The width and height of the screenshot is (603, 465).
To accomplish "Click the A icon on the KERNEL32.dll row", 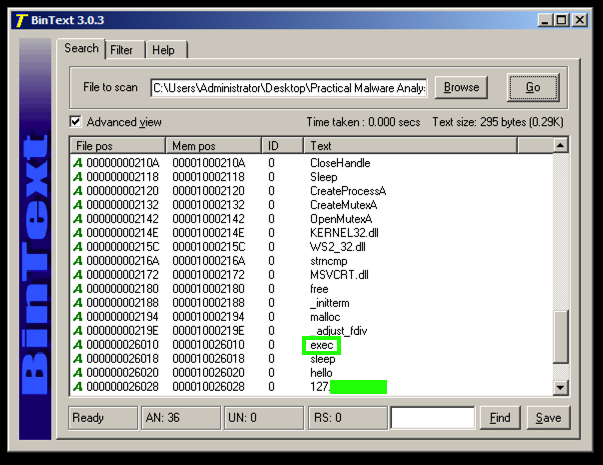I will point(78,233).
